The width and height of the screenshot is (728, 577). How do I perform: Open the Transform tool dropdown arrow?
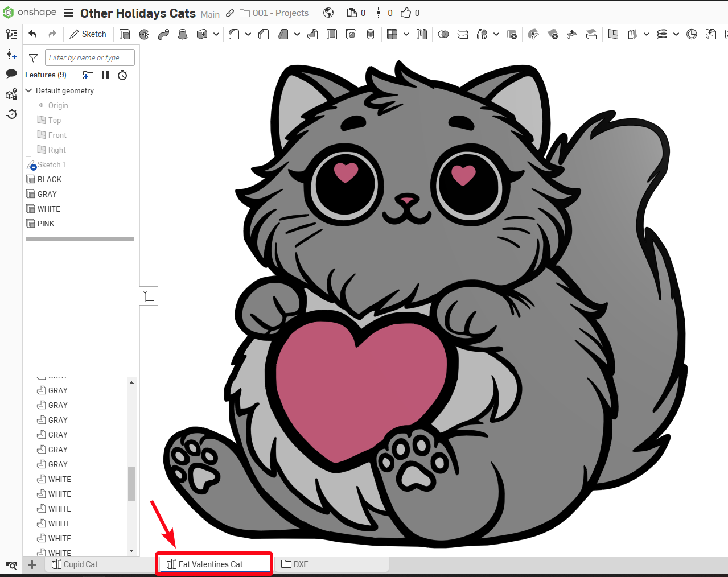pyautogui.click(x=496, y=34)
